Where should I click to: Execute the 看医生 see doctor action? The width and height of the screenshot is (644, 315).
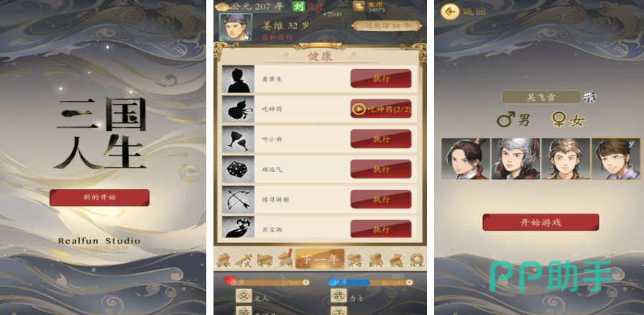[381, 78]
